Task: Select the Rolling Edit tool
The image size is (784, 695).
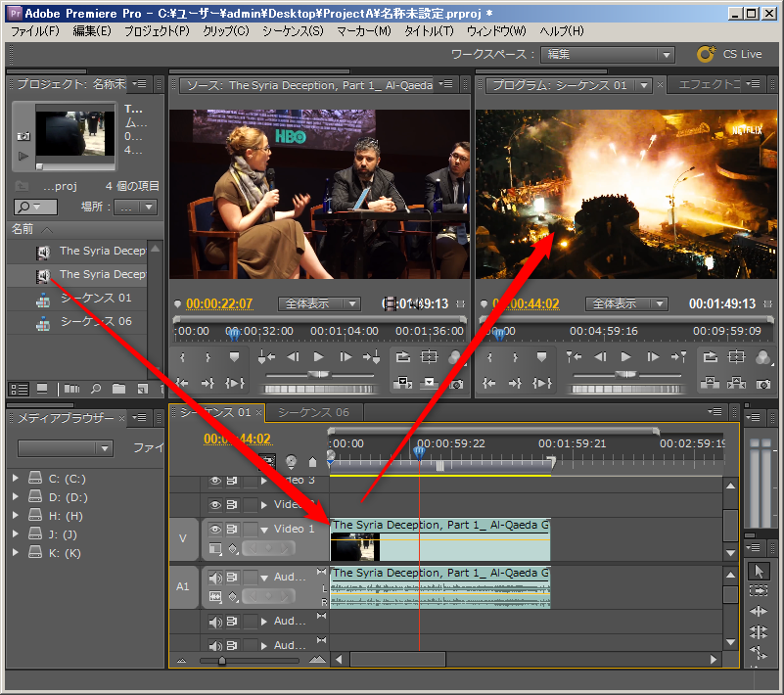Action: [x=759, y=632]
